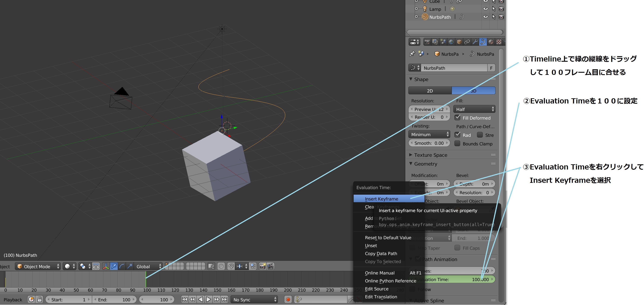Jump to the last frame
Image resolution: width=644 pixels, height=305 pixels.
[x=225, y=299]
